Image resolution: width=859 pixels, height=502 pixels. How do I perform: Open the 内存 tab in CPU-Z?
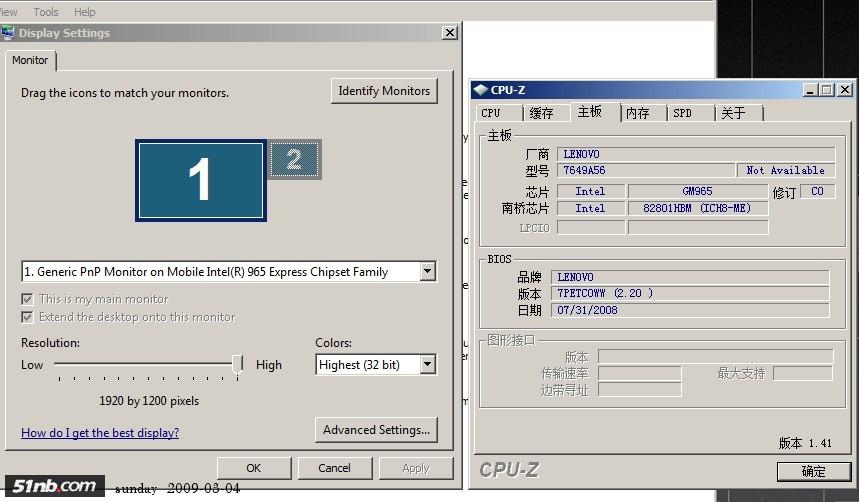pyautogui.click(x=638, y=113)
